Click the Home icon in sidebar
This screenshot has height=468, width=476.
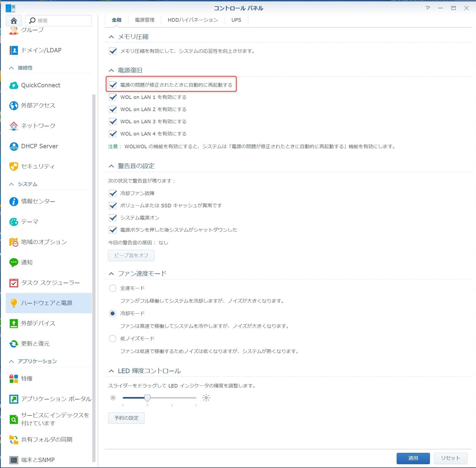[x=14, y=21]
